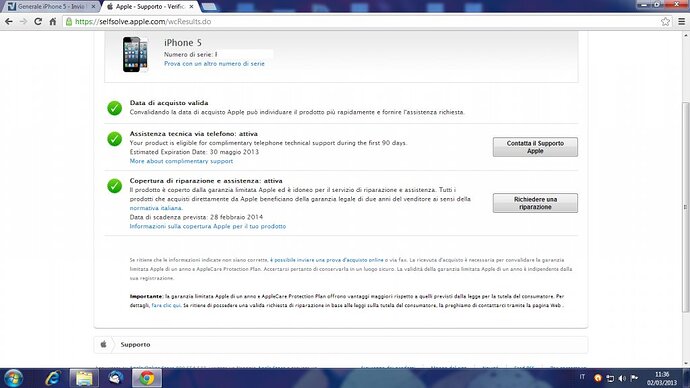
Task: Go back with the browser back arrow
Action: [9, 22]
